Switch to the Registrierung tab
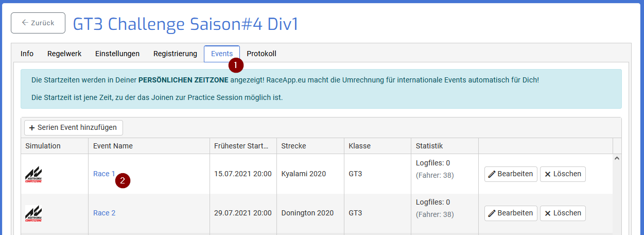The height and width of the screenshot is (235, 644). [175, 54]
